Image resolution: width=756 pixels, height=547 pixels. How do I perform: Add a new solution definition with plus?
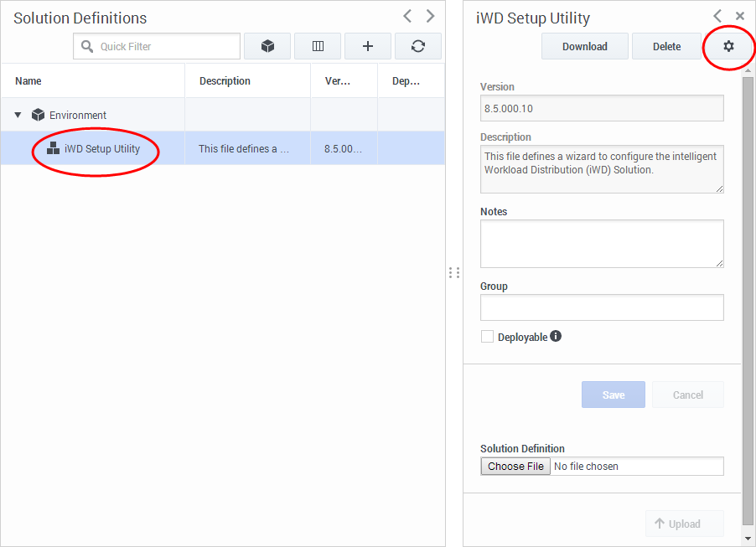coord(368,46)
